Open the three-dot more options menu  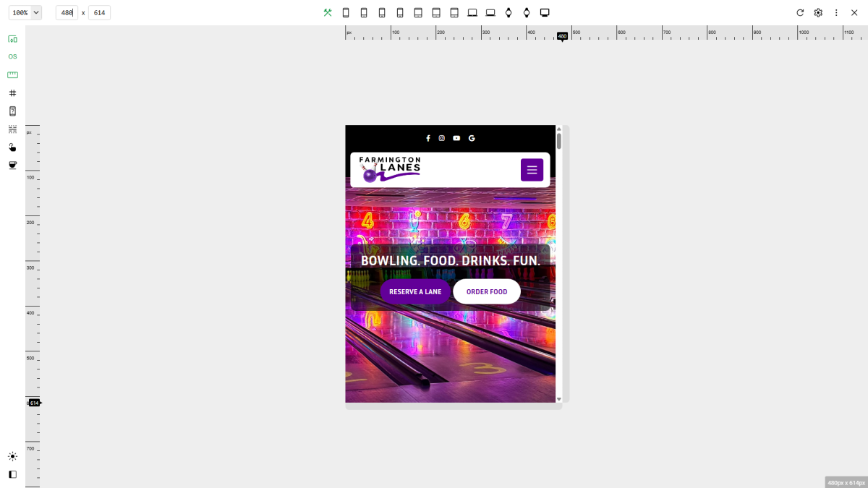(x=836, y=12)
